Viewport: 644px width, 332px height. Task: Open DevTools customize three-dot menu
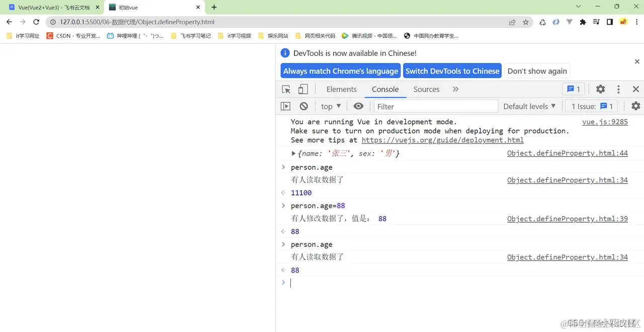click(618, 89)
